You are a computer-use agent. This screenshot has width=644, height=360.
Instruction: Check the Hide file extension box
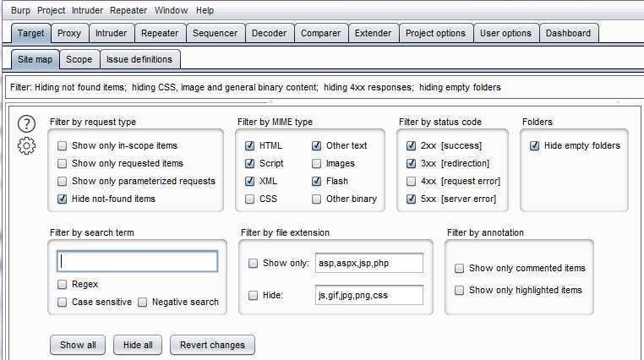253,295
